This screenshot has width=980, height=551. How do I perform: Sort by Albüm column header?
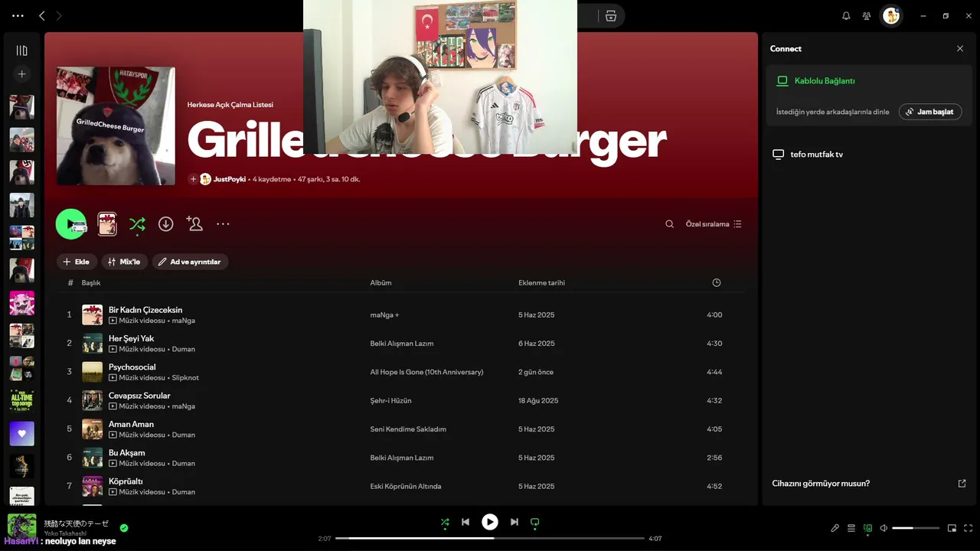[381, 283]
